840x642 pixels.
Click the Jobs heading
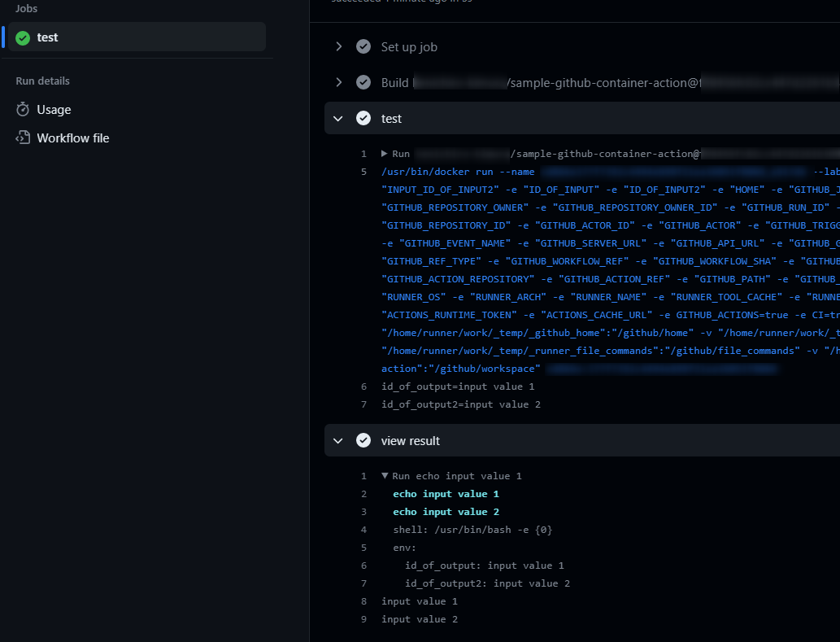tap(26, 9)
